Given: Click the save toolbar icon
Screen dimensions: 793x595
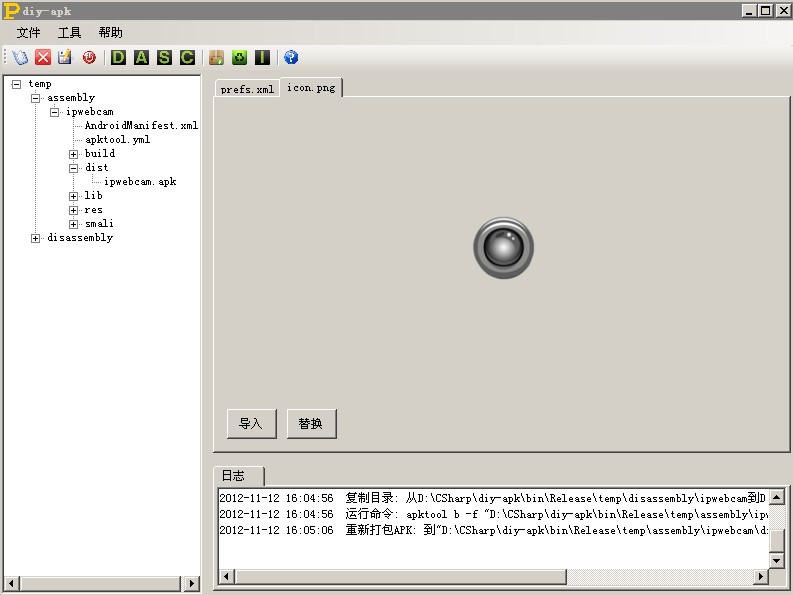Looking at the screenshot, I should tap(65, 58).
